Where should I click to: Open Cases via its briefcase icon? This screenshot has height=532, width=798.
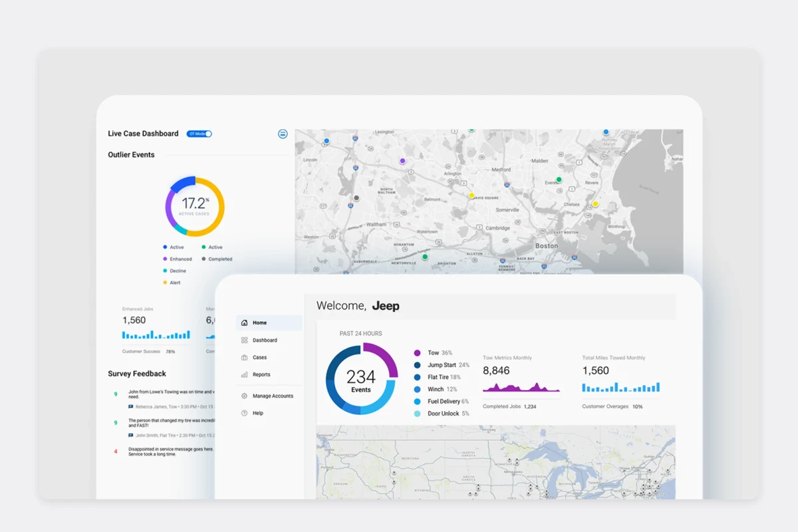244,357
